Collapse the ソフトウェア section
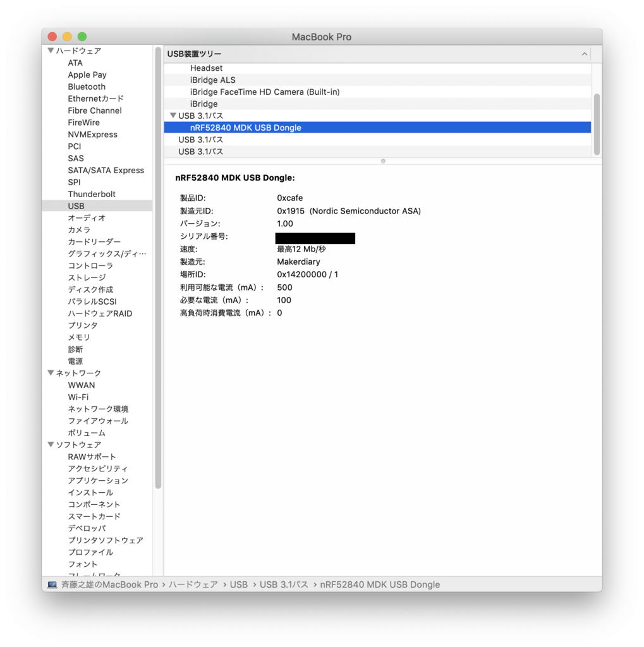644x647 pixels. point(51,445)
